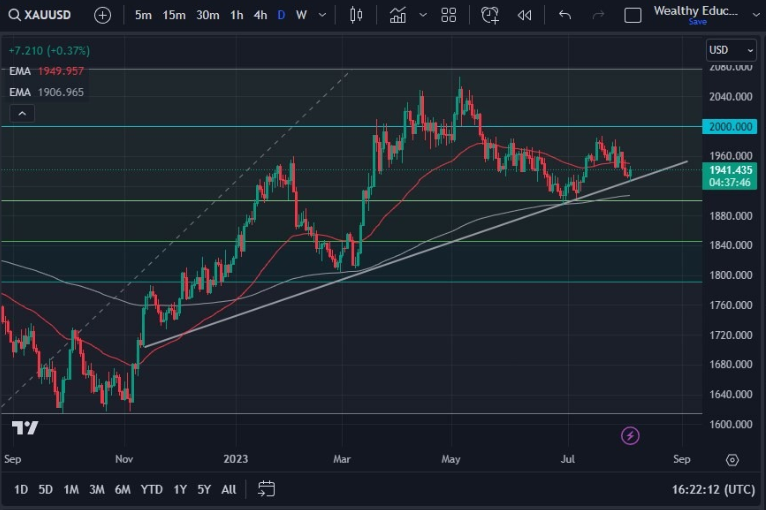Click the purple lightning bolt icon

click(630, 435)
